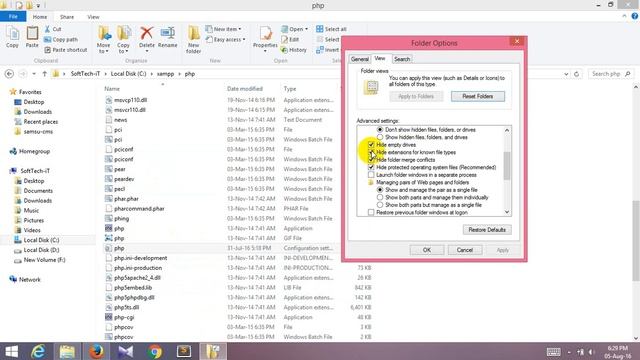
Task: Expand the ribbon minimize chevron
Action: pos(624,16)
